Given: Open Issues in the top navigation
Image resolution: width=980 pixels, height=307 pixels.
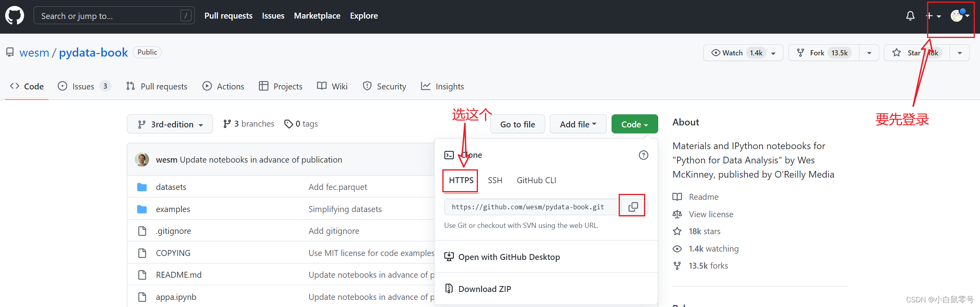Looking at the screenshot, I should (273, 16).
